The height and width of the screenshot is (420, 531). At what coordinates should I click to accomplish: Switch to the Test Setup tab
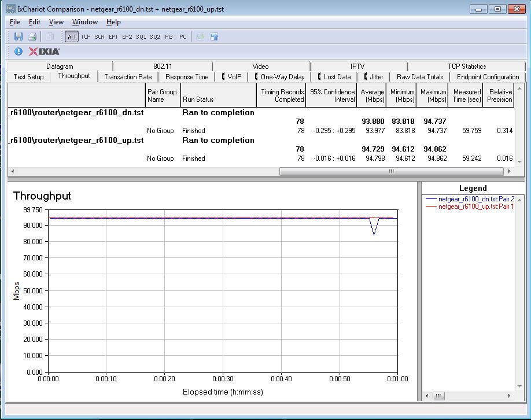[x=28, y=77]
